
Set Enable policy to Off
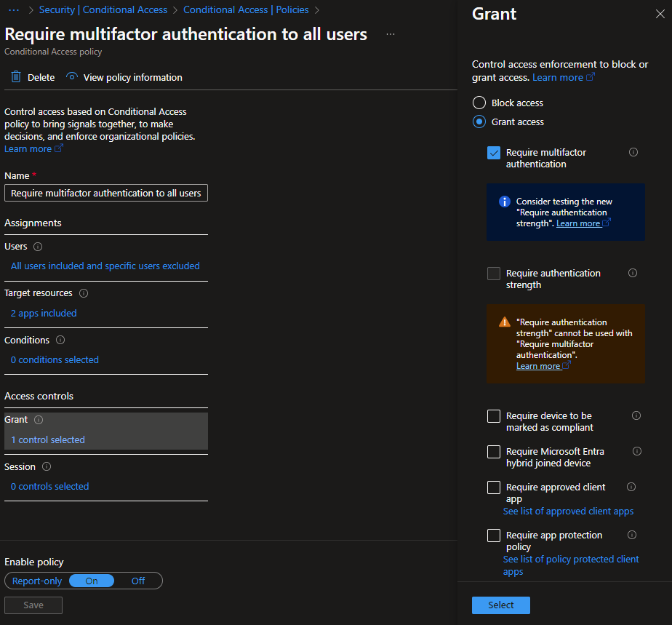pyautogui.click(x=138, y=581)
